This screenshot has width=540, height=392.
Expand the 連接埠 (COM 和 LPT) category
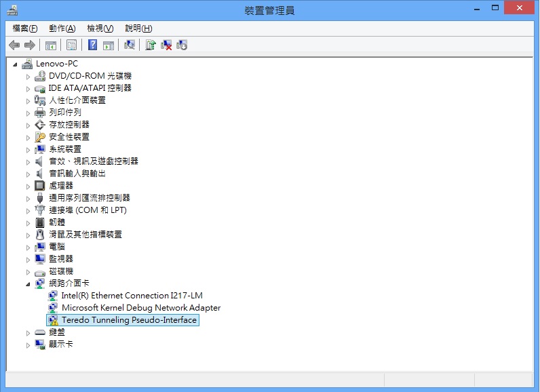point(28,211)
